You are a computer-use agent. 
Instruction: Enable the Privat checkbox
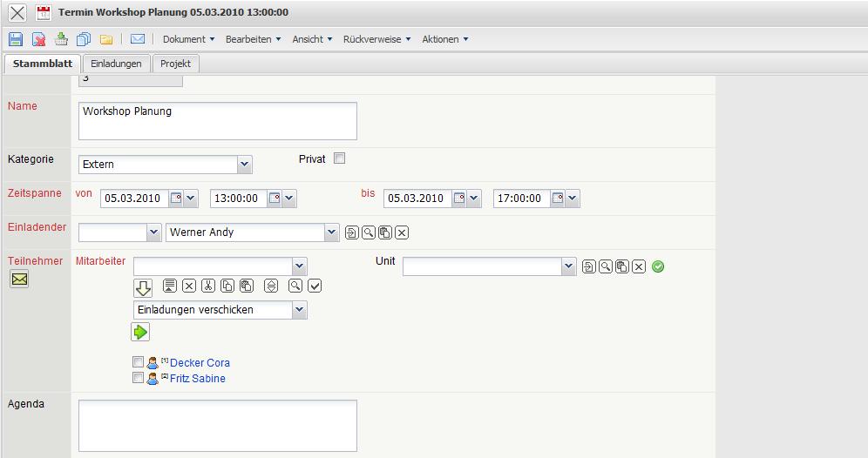pyautogui.click(x=340, y=158)
